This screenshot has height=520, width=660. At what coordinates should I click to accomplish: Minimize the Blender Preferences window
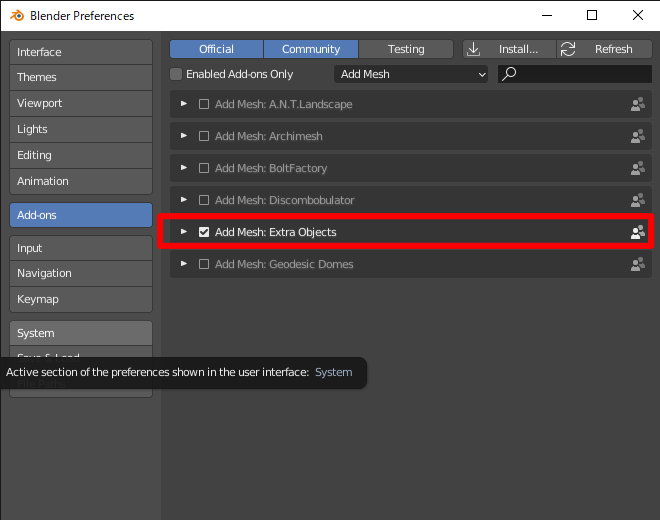tap(547, 16)
